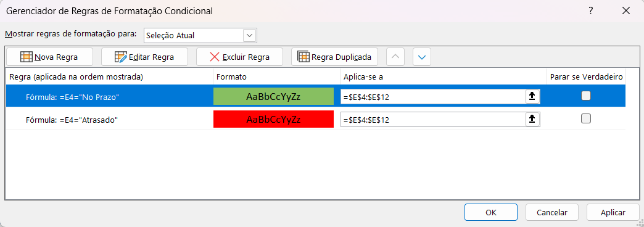Click the red X Excluir Regra icon
Screen dimensions: 644x227
click(215, 57)
